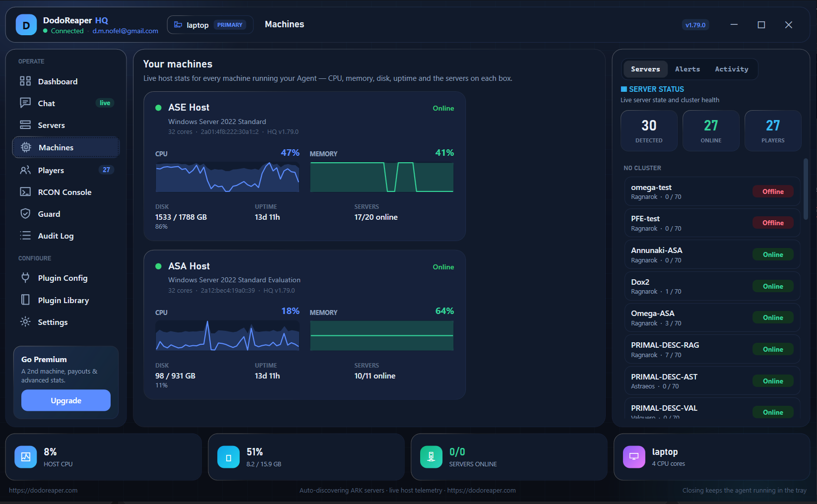
Task: Select the Machines chip icon
Action: [26, 147]
